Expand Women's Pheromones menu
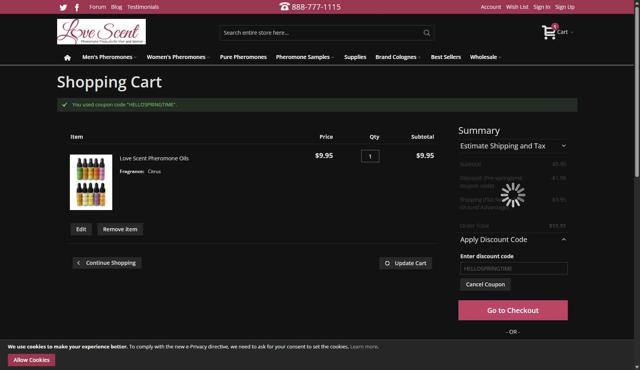The height and width of the screenshot is (370, 640). 178,57
